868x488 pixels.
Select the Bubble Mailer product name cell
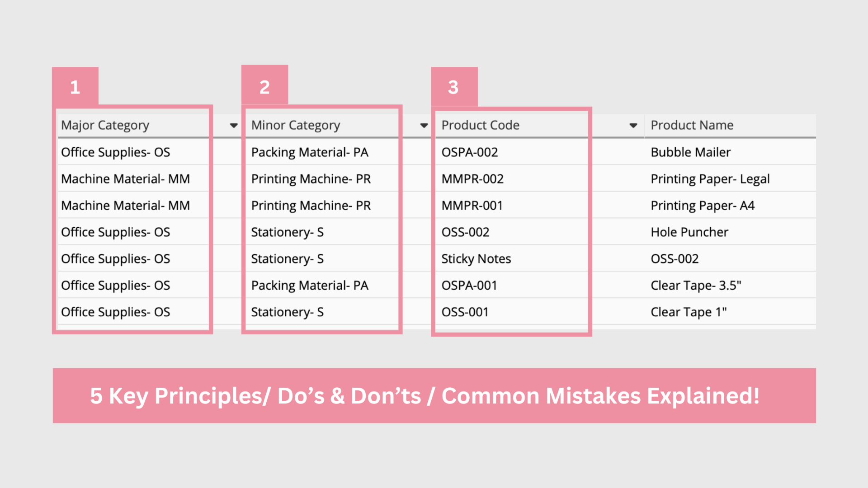690,152
